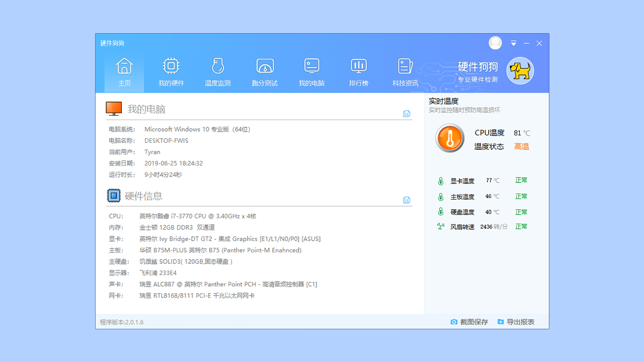
Task: Click the 硬件狗狗 dog mascot logo
Action: point(520,70)
